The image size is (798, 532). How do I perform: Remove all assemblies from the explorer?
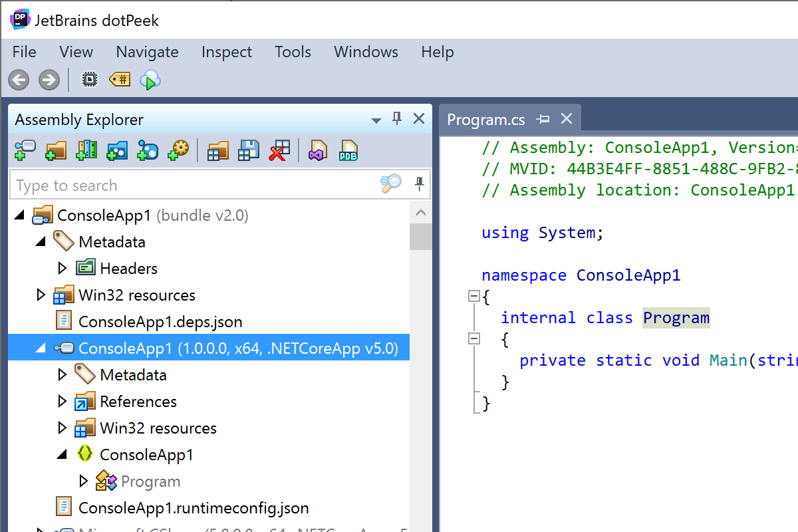279,150
